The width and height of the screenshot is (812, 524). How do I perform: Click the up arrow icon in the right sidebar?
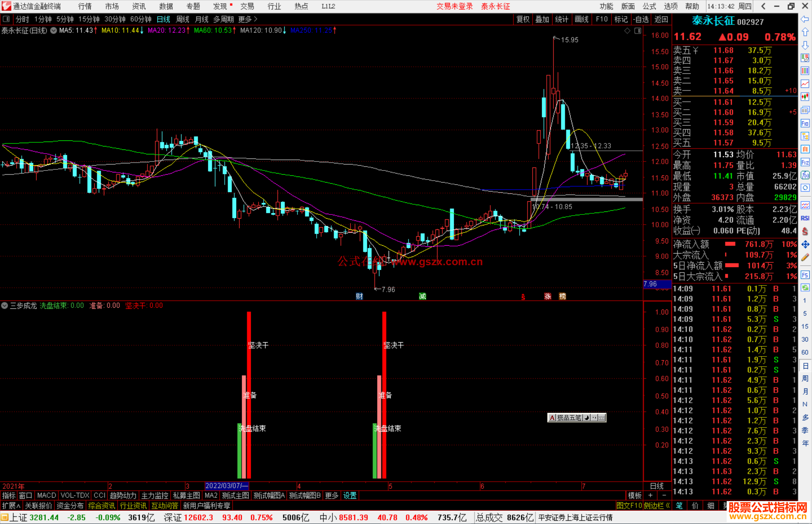(805, 32)
